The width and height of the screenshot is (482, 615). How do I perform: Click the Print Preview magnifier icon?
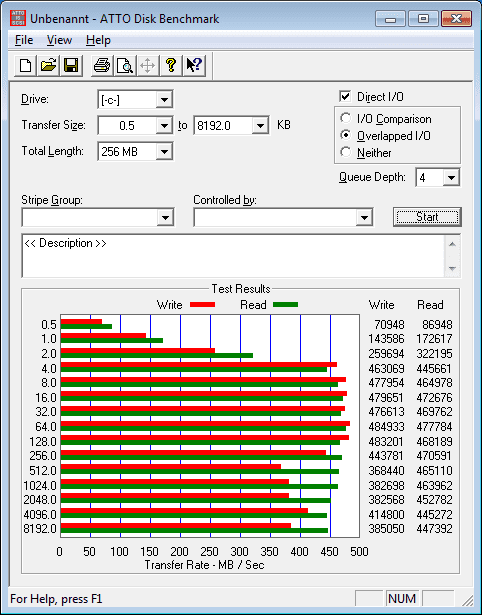point(125,65)
